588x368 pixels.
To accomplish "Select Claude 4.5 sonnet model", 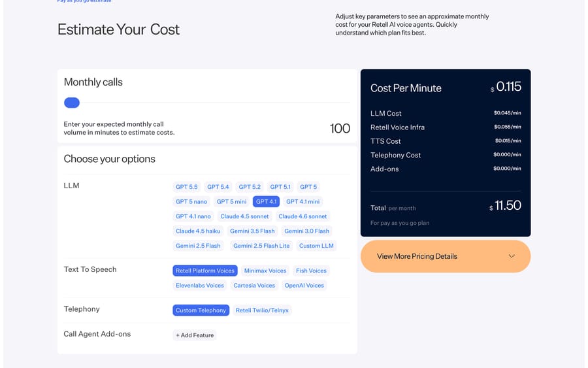I will 244,216.
